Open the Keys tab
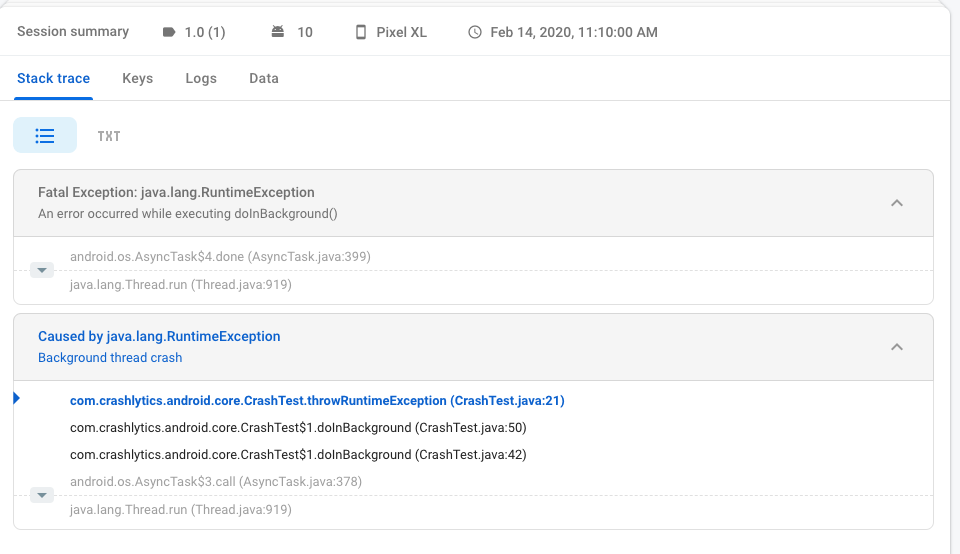The image size is (960, 554). click(137, 78)
